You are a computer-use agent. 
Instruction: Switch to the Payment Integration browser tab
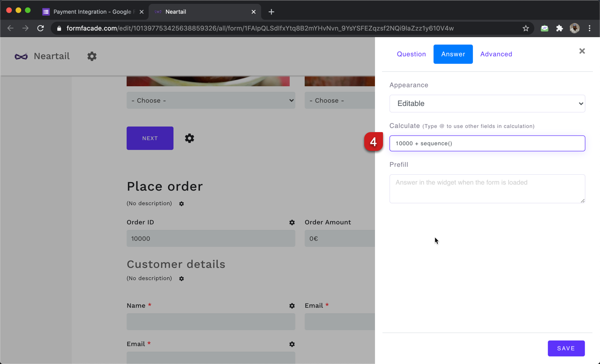(91, 12)
